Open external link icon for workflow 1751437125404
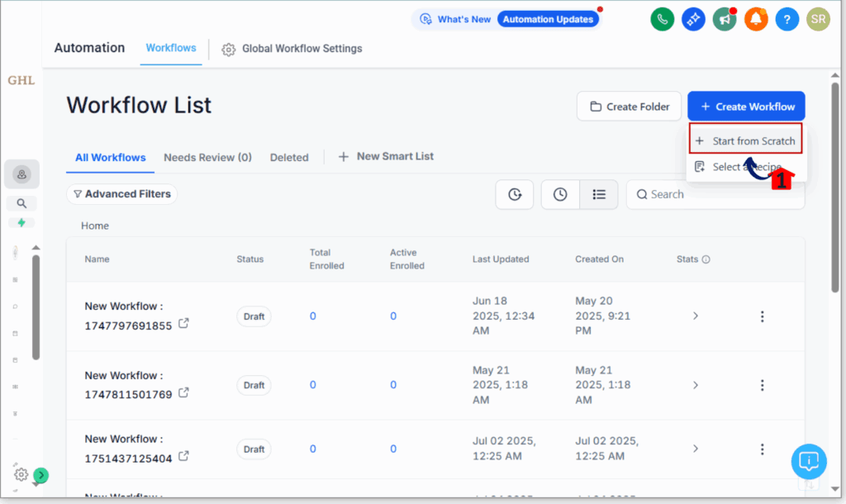This screenshot has width=846, height=504. coord(183,456)
